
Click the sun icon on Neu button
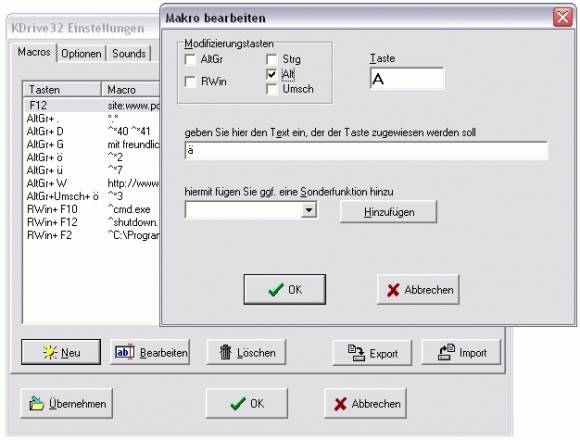point(49,352)
